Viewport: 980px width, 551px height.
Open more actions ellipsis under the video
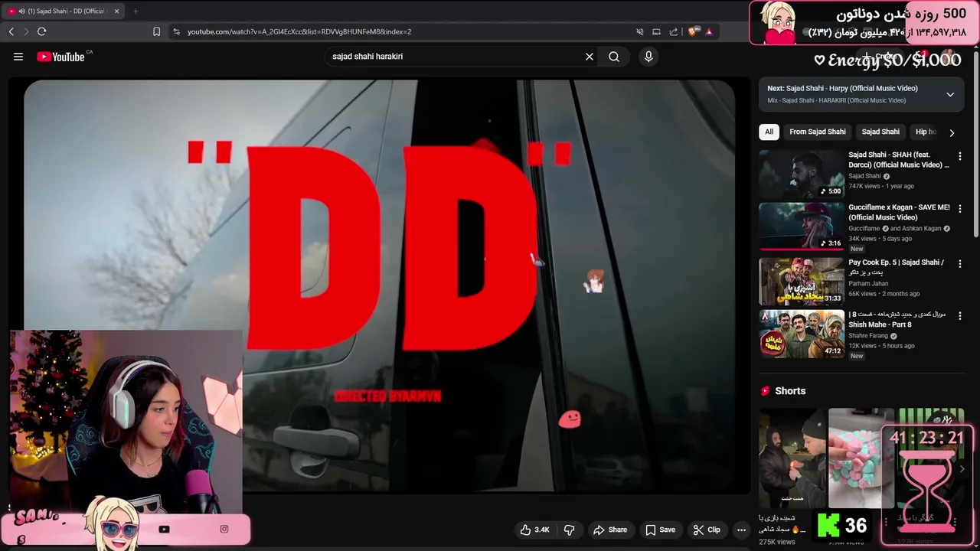point(741,530)
